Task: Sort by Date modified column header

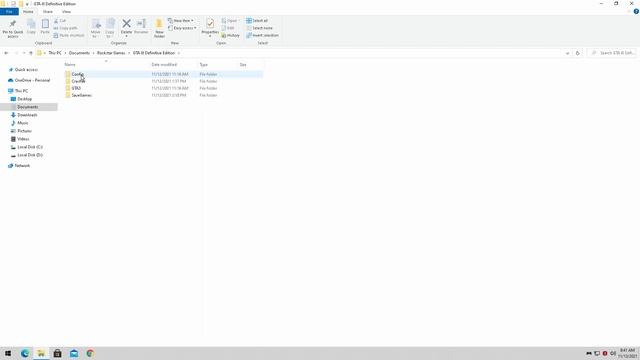Action: coord(164,64)
